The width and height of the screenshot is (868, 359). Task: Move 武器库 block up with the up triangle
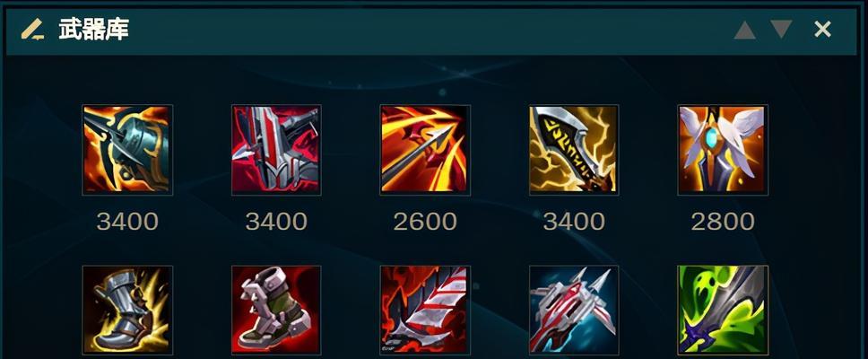[x=744, y=30]
